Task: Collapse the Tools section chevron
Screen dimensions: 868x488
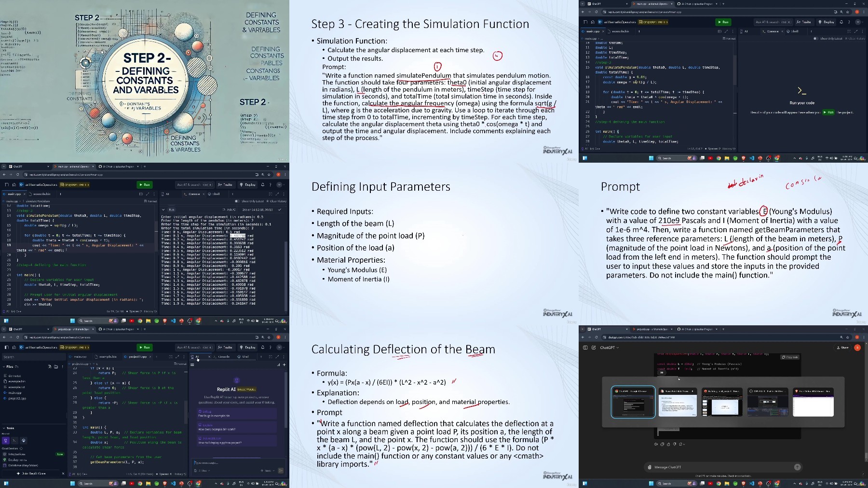Action: pos(4,428)
